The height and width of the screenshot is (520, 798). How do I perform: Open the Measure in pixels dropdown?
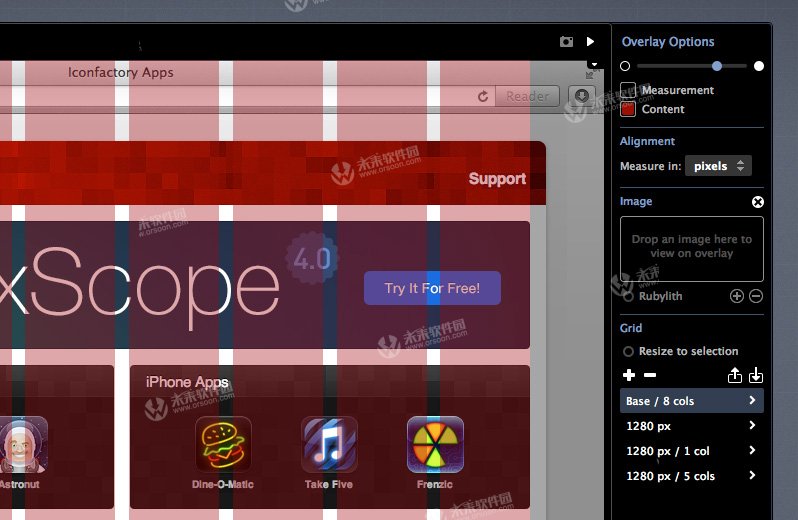click(x=718, y=166)
